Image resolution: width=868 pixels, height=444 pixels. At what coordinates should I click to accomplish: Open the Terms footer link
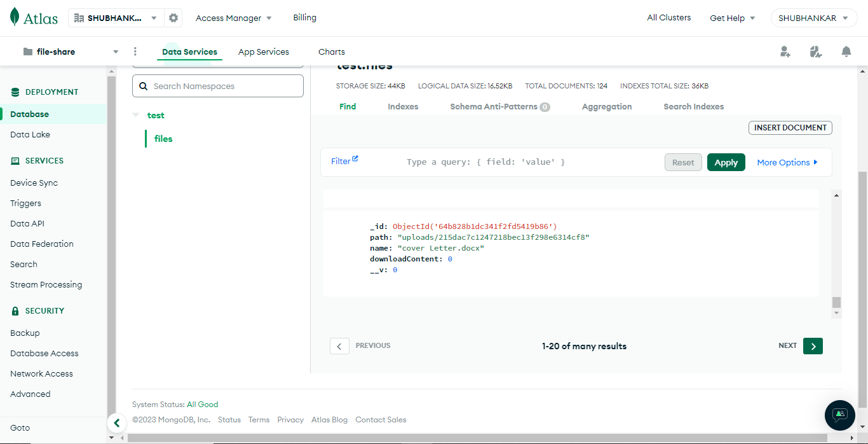[x=259, y=420]
